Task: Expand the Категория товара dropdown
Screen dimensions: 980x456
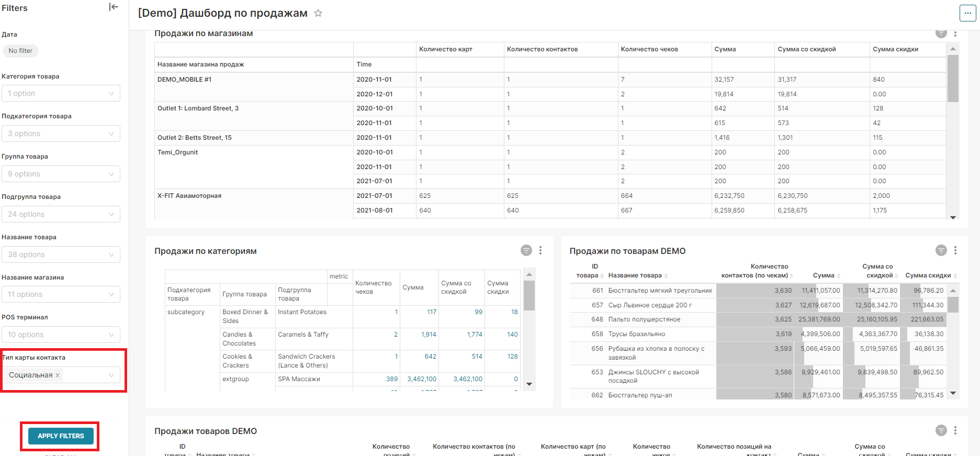Action: click(61, 93)
